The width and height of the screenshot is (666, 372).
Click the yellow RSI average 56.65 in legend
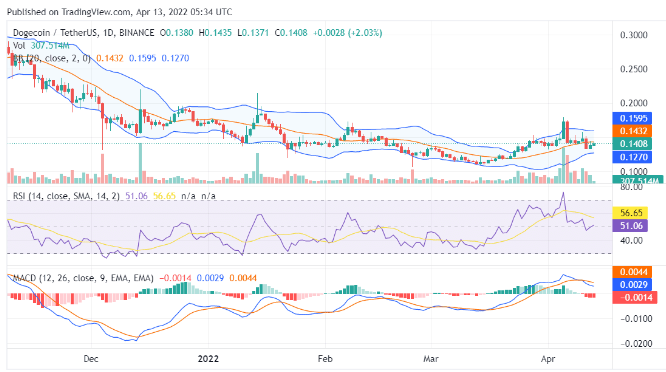(x=164, y=196)
